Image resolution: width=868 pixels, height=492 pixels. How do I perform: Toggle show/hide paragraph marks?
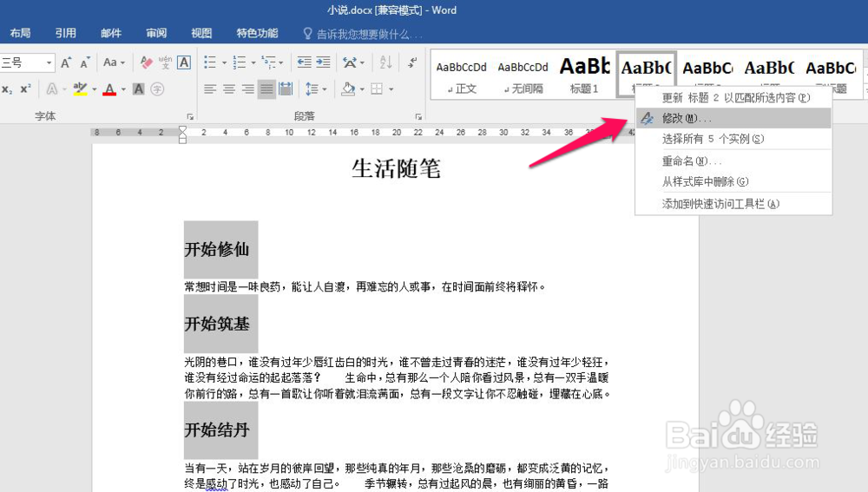(412, 62)
